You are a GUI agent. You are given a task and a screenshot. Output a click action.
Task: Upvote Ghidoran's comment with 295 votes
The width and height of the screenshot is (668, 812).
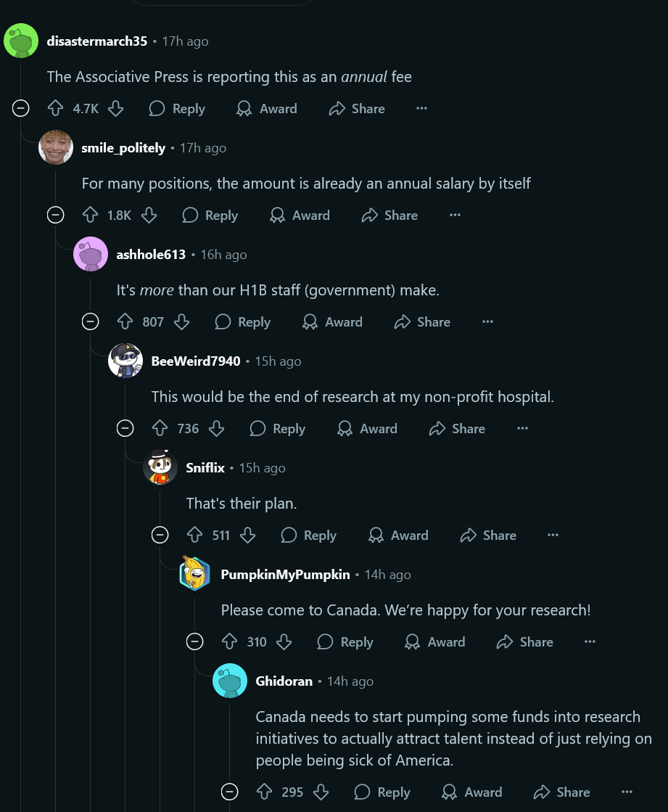(265, 792)
